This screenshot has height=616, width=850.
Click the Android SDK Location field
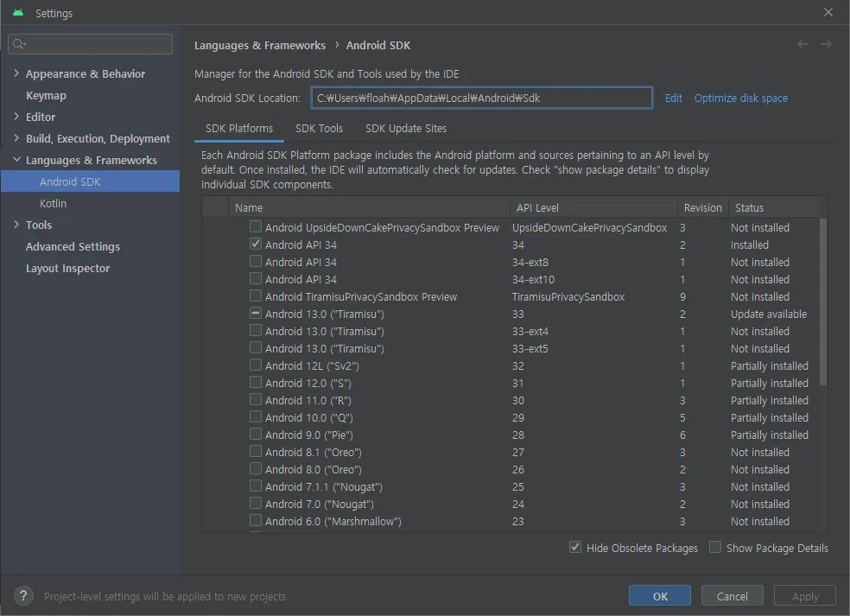(x=481, y=98)
